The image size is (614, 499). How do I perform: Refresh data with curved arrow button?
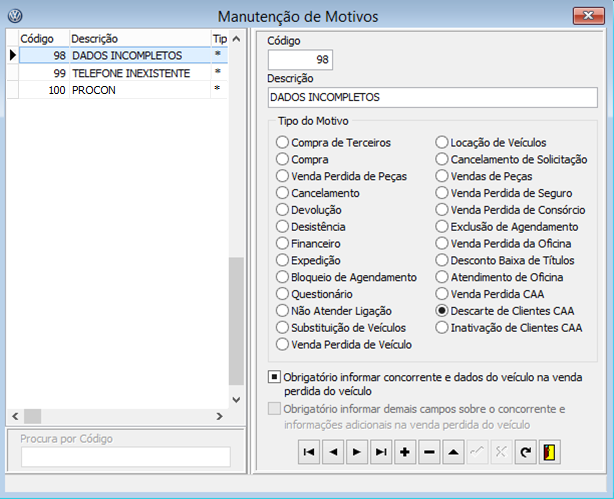pyautogui.click(x=526, y=452)
